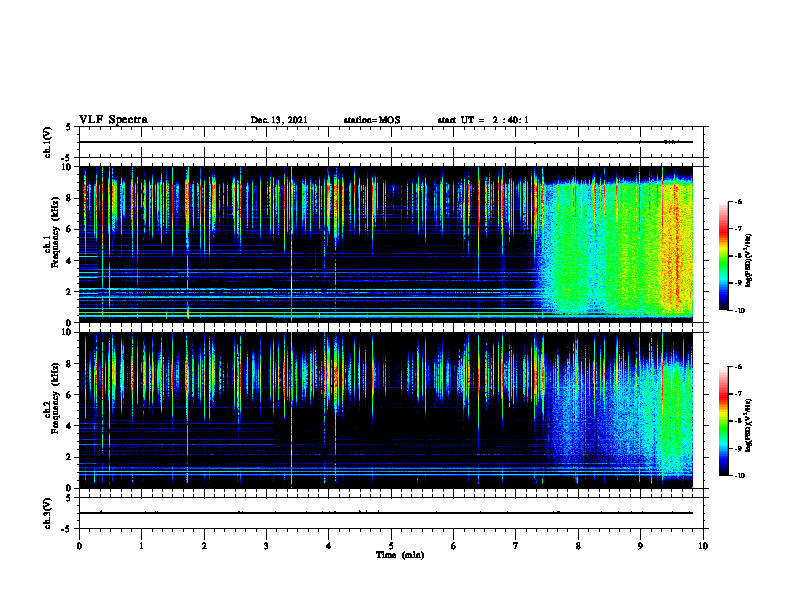Click the "ch.1(V)" waveform axis label
The image size is (792, 612).
click(48, 142)
